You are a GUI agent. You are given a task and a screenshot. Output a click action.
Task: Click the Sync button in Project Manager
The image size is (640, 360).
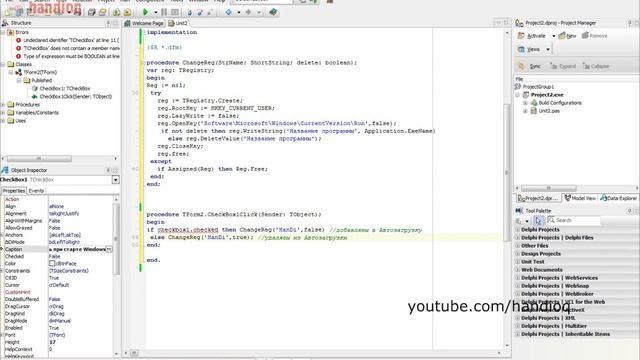click(x=529, y=66)
